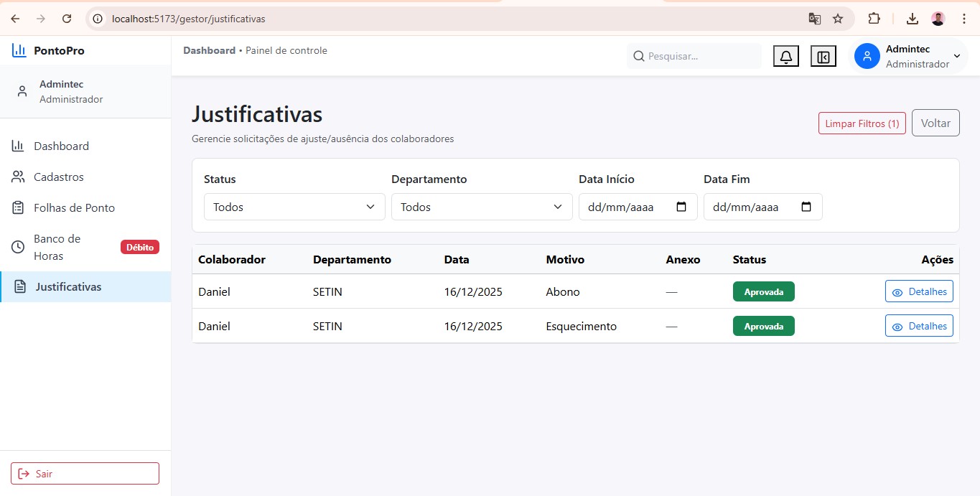Open Cadastros using its people icon
Viewport: 980px width, 496px height.
click(17, 177)
